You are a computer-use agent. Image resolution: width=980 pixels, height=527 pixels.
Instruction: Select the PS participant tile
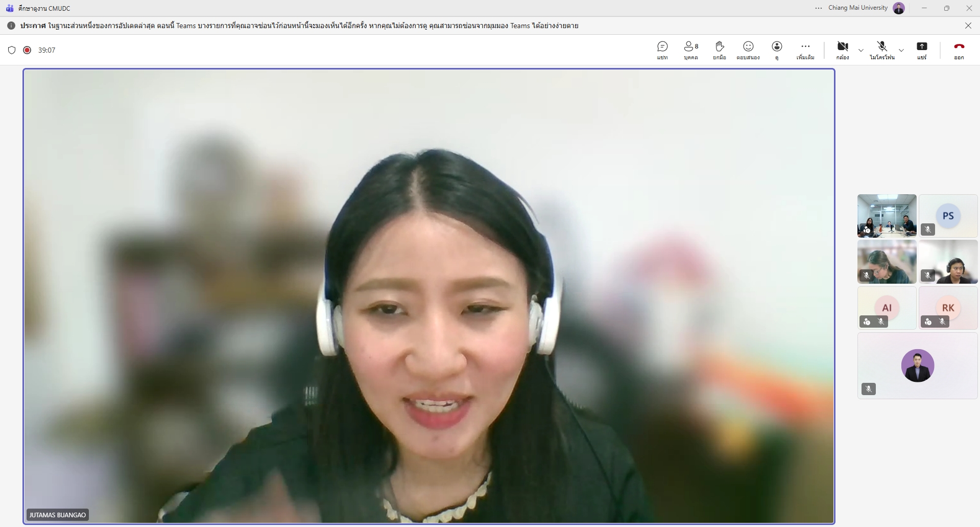948,216
